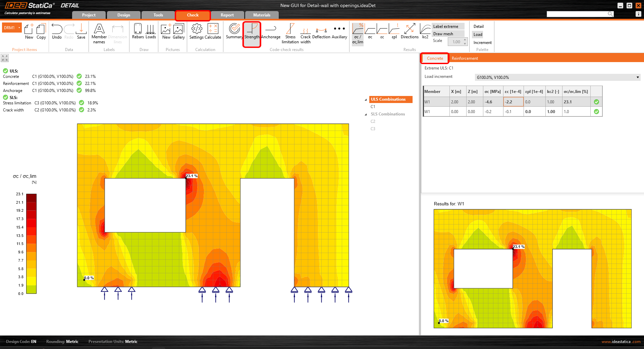Select the Anchorage check icon

click(270, 32)
